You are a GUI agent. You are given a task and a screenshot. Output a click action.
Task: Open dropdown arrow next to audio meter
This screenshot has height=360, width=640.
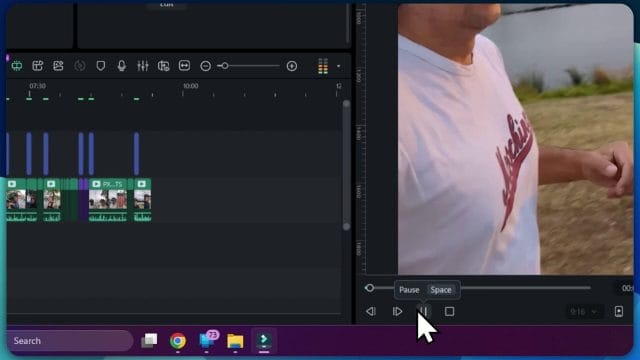click(338, 66)
